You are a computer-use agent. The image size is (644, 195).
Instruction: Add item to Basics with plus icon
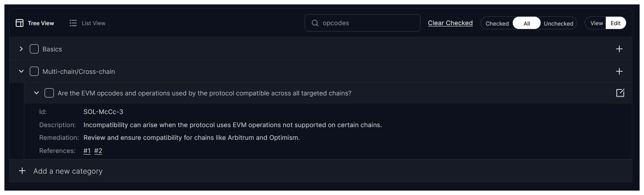[619, 49]
